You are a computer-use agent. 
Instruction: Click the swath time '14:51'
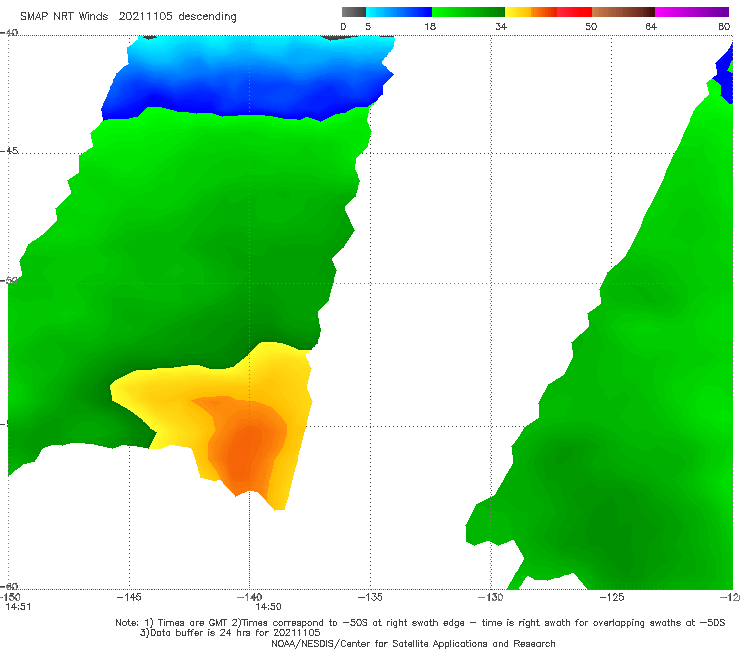coord(18,607)
